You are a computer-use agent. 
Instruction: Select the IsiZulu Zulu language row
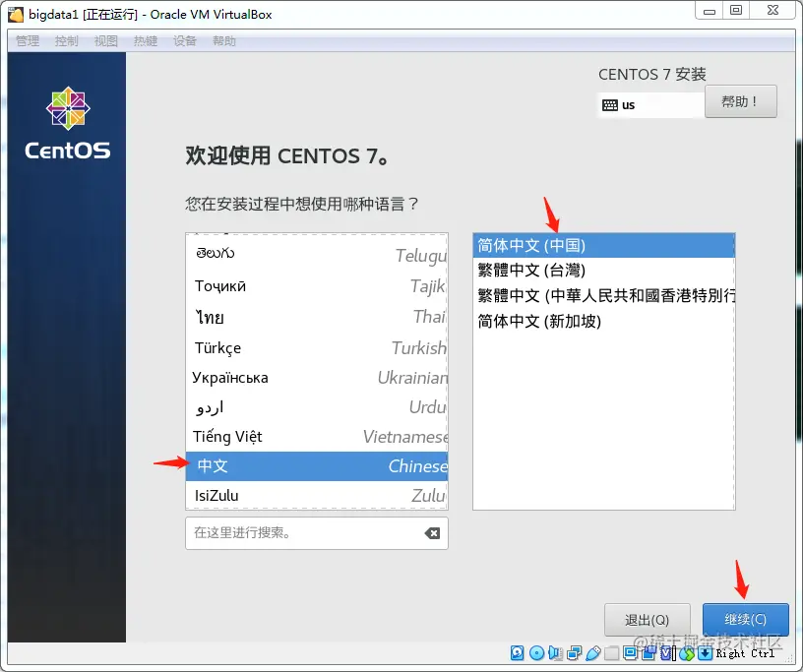(x=317, y=495)
